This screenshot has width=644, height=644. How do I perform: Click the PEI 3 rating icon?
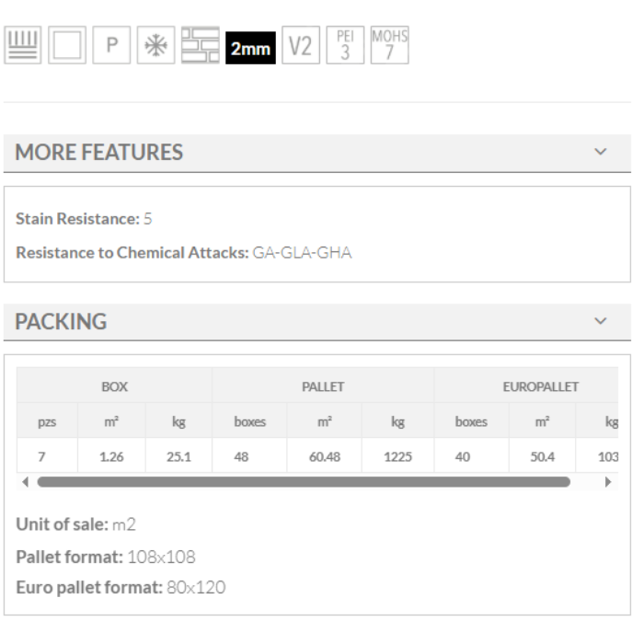pos(345,46)
